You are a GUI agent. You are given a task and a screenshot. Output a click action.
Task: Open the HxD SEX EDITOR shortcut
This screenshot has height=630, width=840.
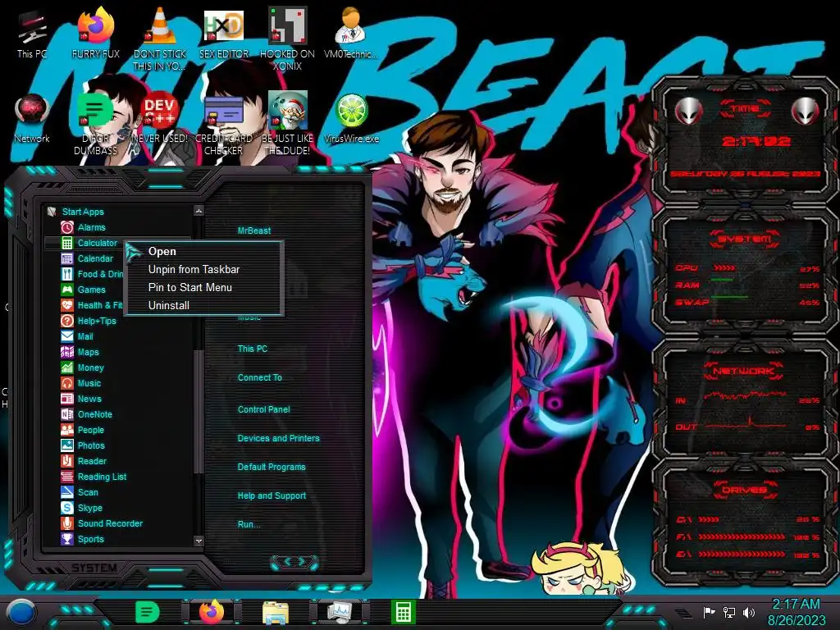click(x=224, y=34)
